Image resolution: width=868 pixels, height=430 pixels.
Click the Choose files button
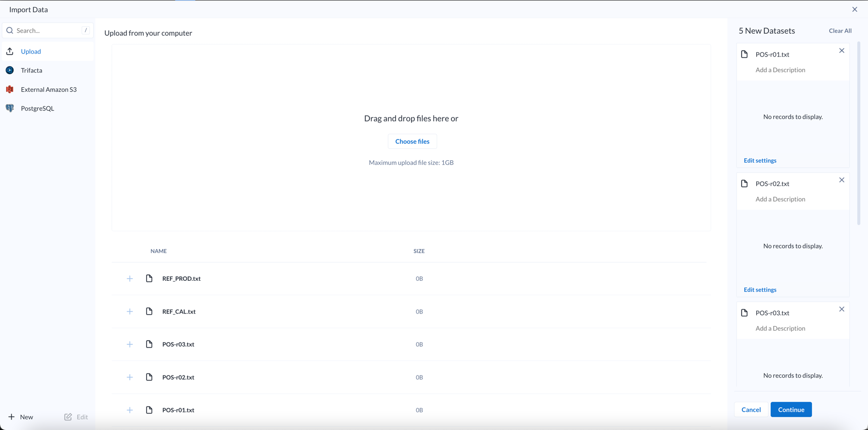(412, 142)
